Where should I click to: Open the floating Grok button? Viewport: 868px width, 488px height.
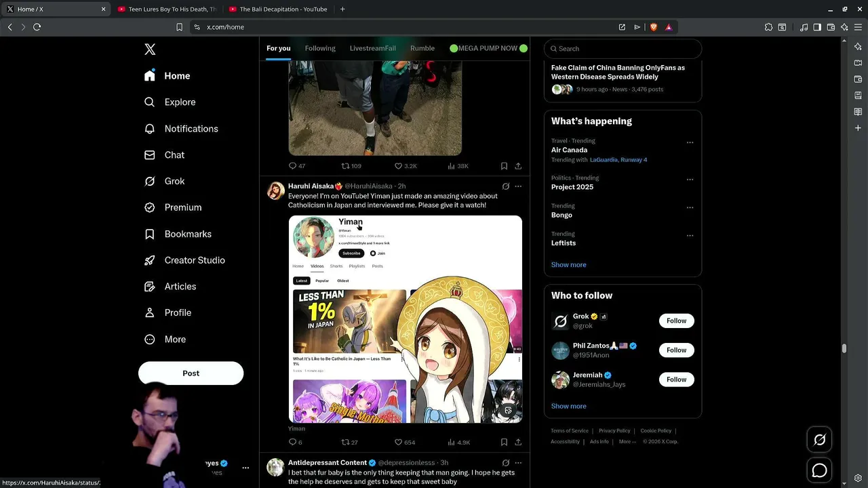(x=819, y=441)
